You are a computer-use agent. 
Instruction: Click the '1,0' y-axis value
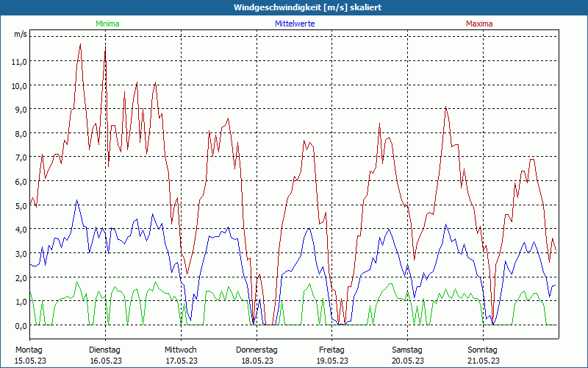21,302
